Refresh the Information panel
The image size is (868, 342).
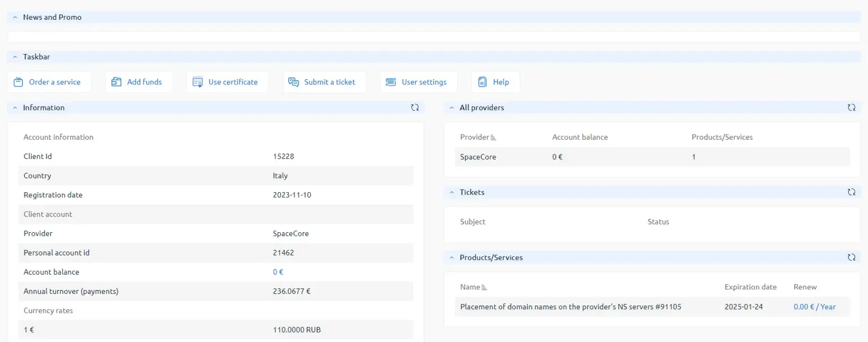click(415, 107)
